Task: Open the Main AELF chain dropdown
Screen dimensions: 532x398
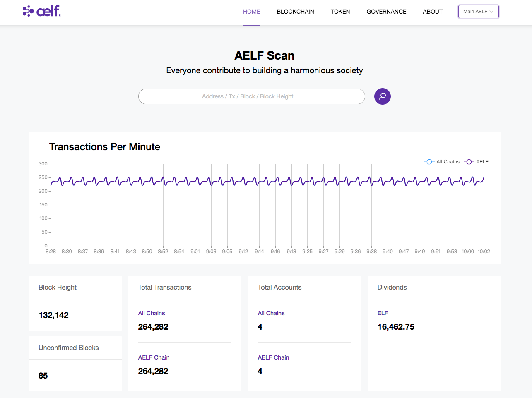Action: tap(478, 12)
